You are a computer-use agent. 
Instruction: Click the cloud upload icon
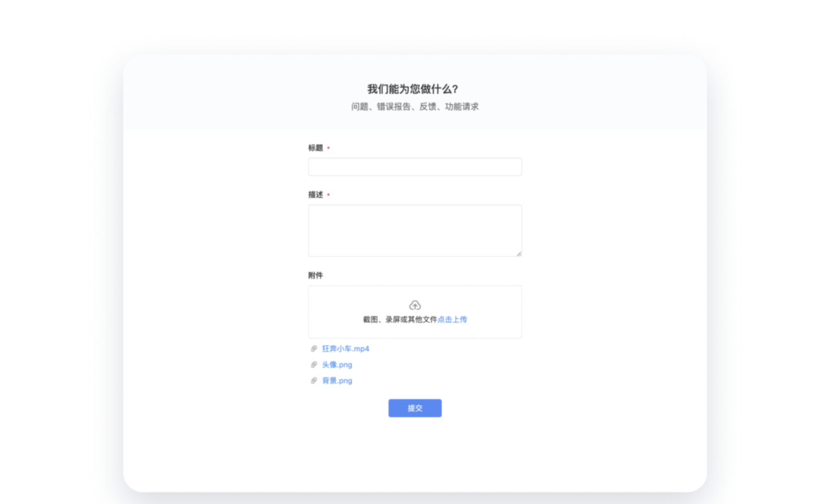(415, 305)
